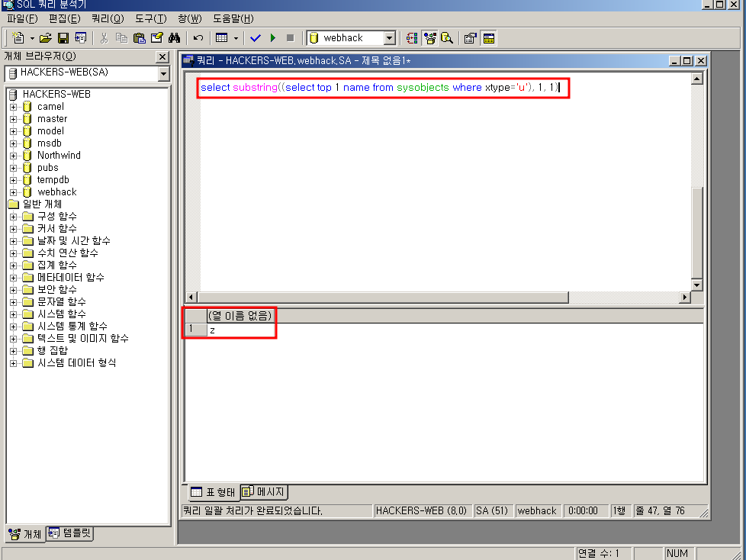Click the Open file folder icon
746x560 pixels.
pyautogui.click(x=46, y=38)
